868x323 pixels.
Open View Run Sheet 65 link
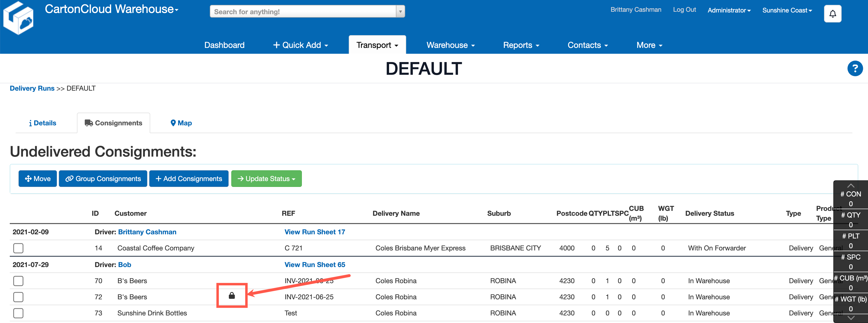[x=314, y=265]
